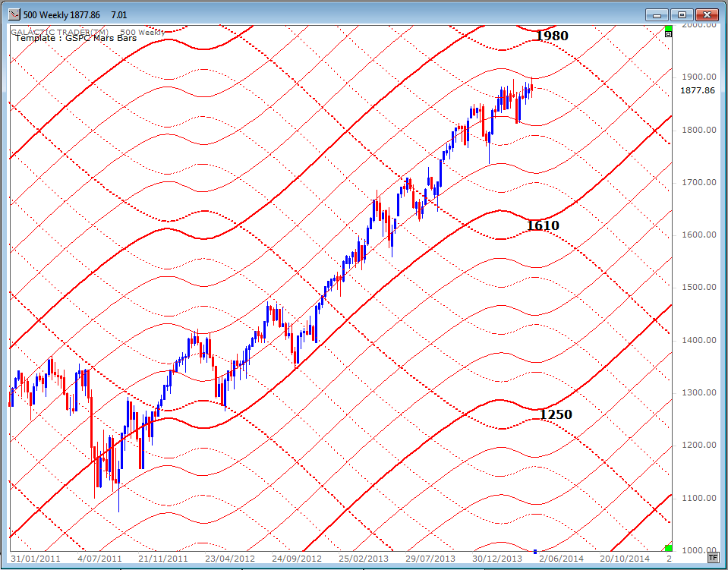This screenshot has width=728, height=570.
Task: Click the 1800.00 price axis value
Action: click(x=698, y=130)
